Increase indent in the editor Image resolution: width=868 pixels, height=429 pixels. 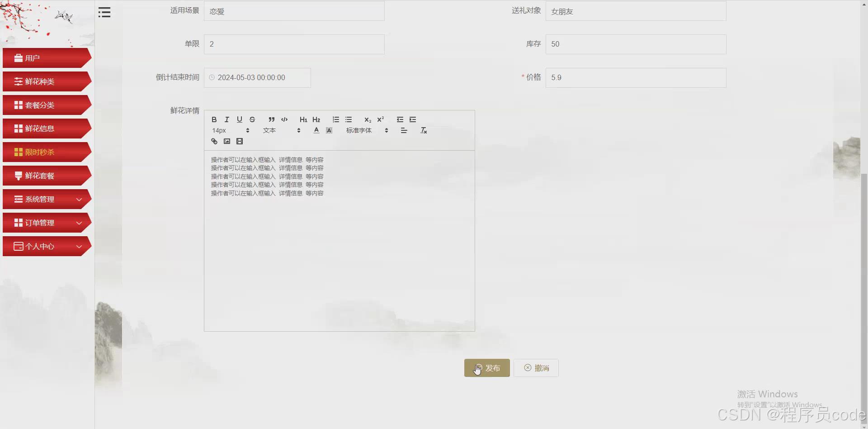click(x=413, y=119)
